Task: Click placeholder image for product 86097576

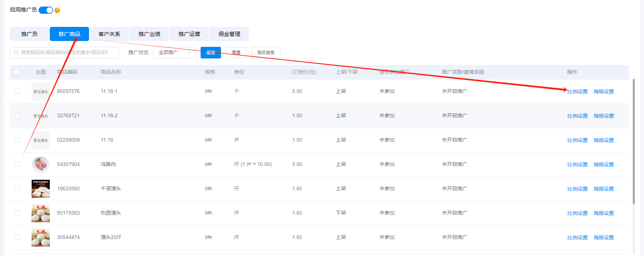Action: click(40, 92)
